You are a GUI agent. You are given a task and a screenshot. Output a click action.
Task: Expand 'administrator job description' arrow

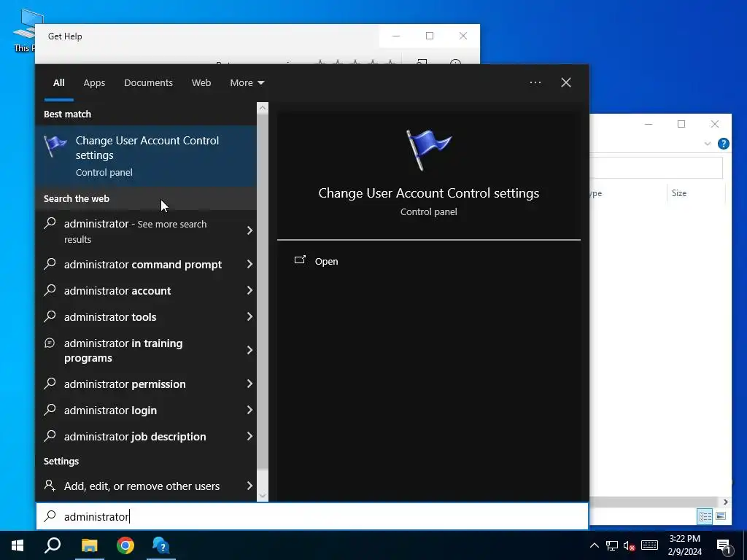click(249, 436)
